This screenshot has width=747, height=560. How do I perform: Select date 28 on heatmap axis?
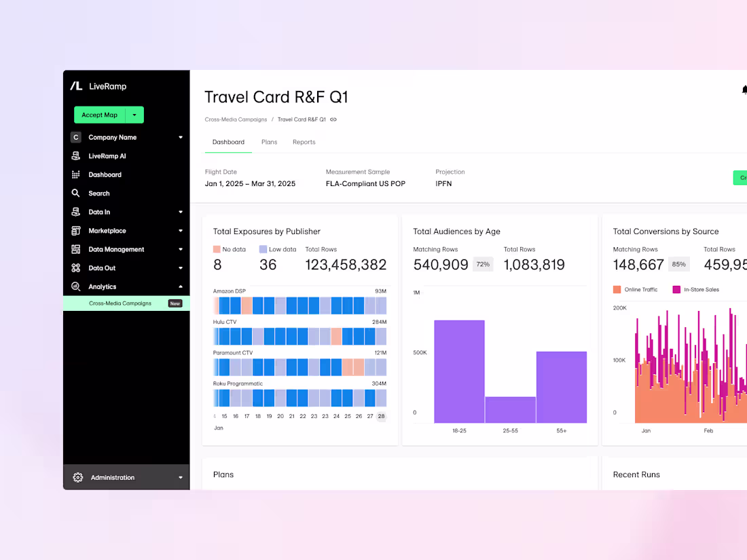381,416
